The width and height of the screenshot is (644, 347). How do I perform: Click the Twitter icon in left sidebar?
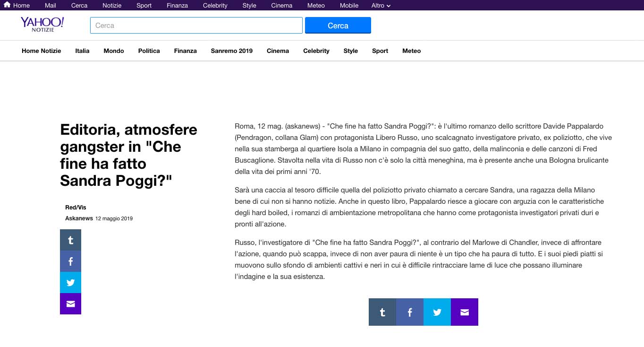70,282
